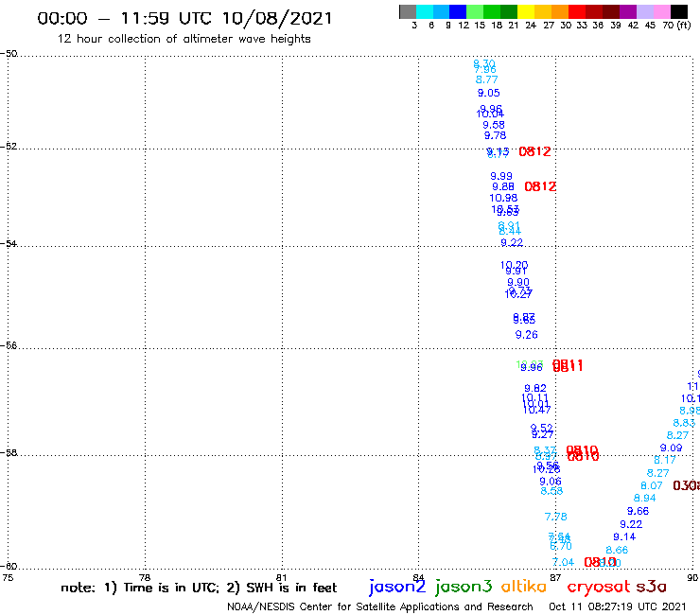Click the wave height value "9.05"
The image size is (700, 615).
pos(489,93)
